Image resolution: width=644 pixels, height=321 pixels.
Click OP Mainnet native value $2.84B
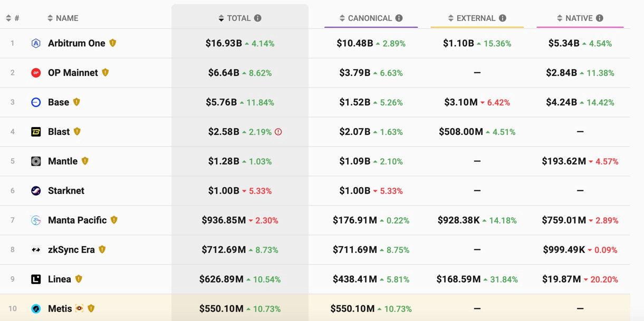562,73
